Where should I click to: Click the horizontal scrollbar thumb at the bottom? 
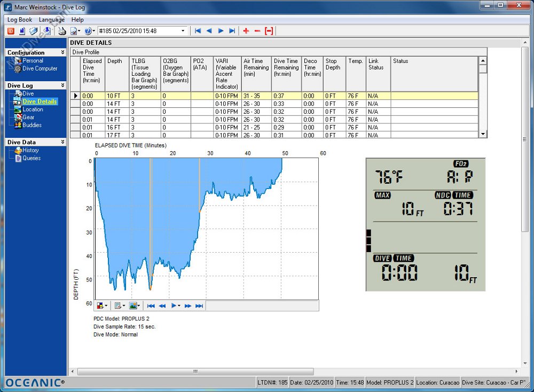pos(195,371)
